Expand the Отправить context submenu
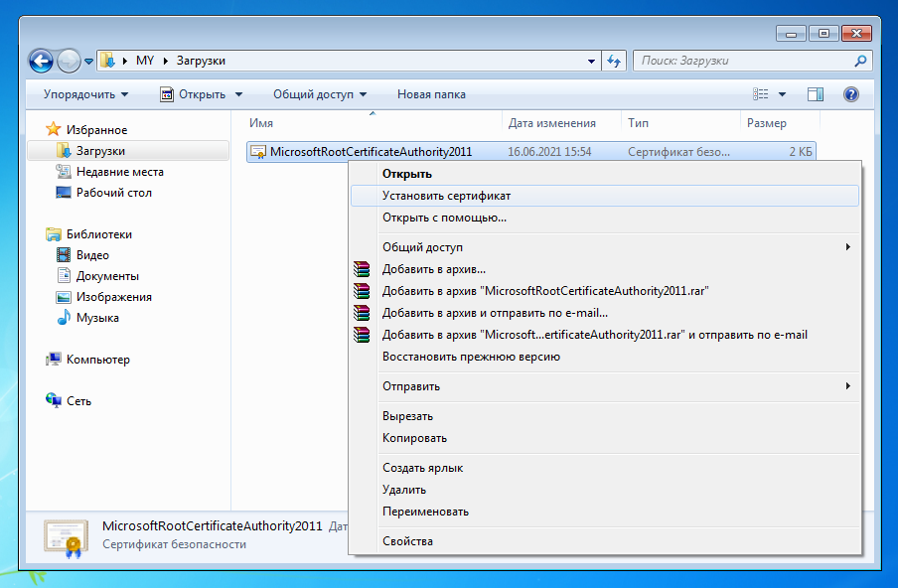This screenshot has width=898, height=588. (x=604, y=386)
